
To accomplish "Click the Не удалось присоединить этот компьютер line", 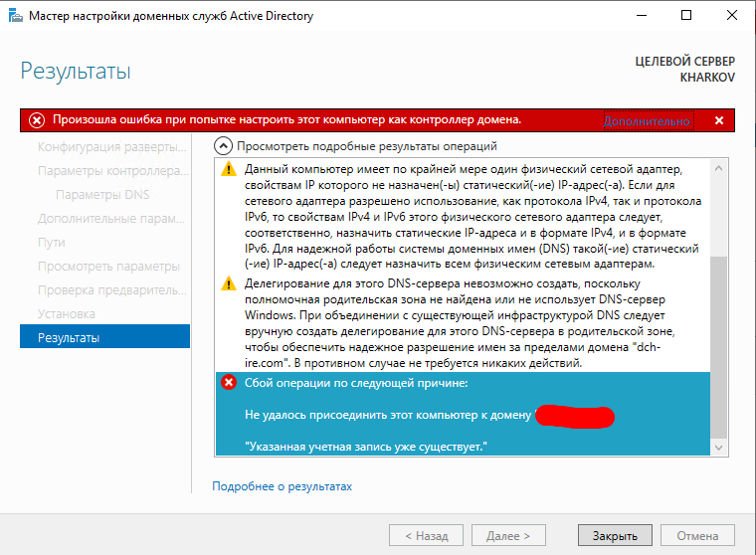I will [388, 415].
